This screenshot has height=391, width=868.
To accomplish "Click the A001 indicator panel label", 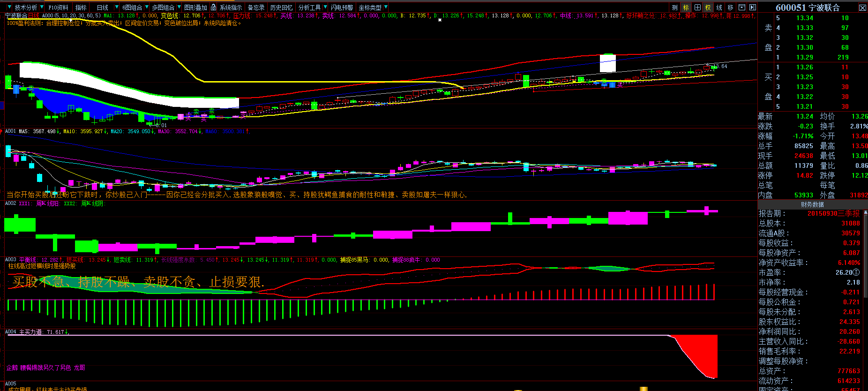I will 10,131.
